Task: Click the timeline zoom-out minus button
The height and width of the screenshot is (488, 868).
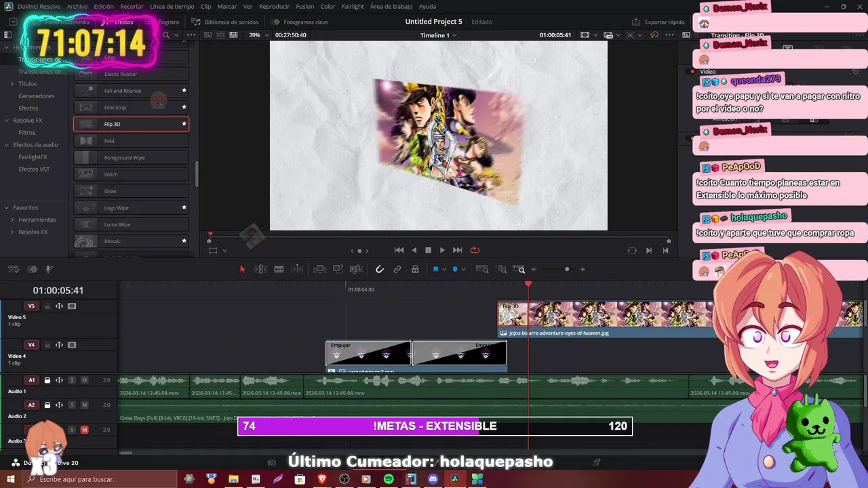Action: pos(534,269)
